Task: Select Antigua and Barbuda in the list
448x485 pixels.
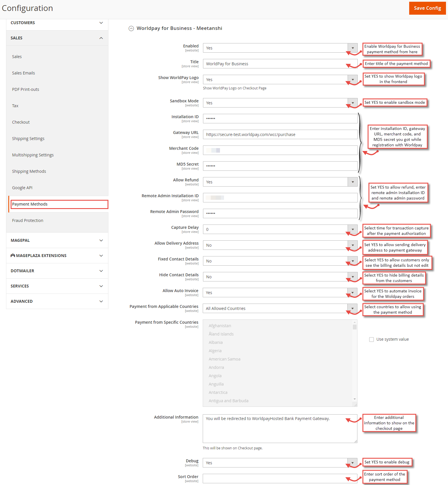Action: click(229, 401)
